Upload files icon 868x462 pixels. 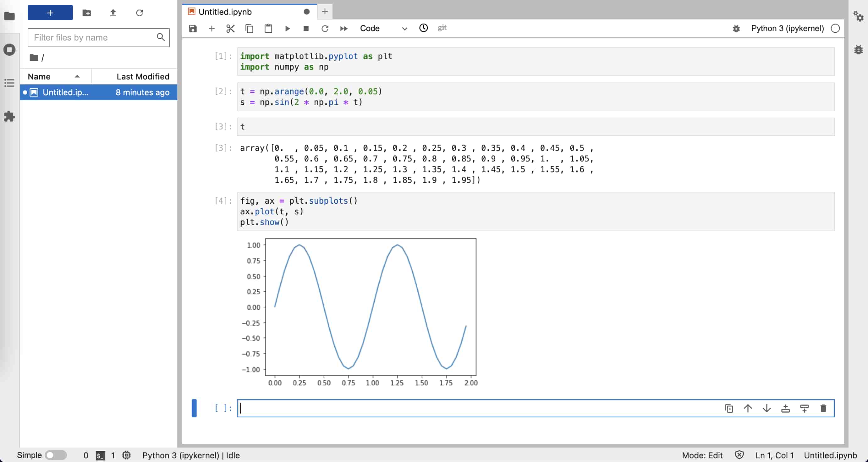[x=113, y=13]
